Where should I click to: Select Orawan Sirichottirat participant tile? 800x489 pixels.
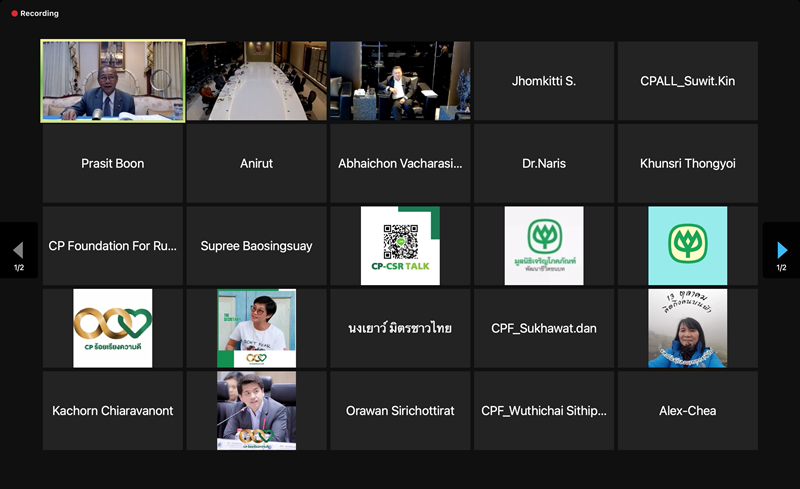[400, 410]
